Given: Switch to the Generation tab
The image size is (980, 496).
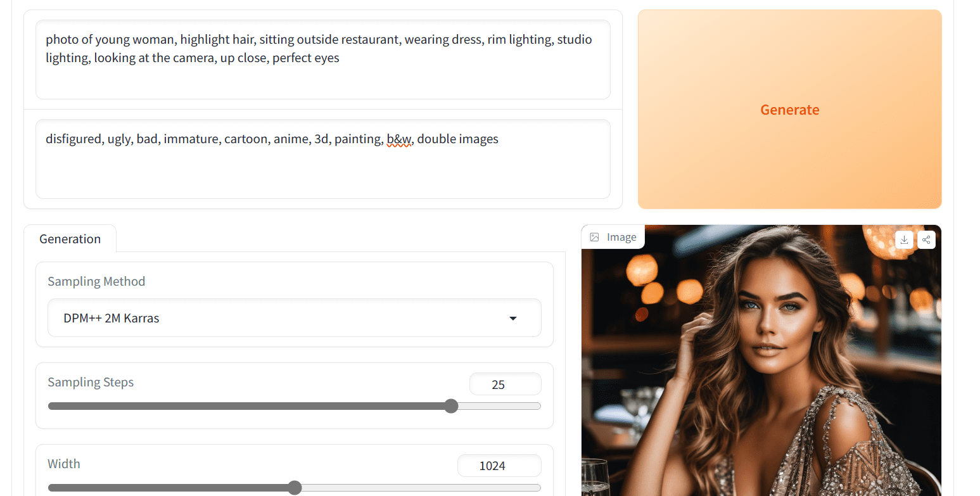Looking at the screenshot, I should (x=70, y=239).
